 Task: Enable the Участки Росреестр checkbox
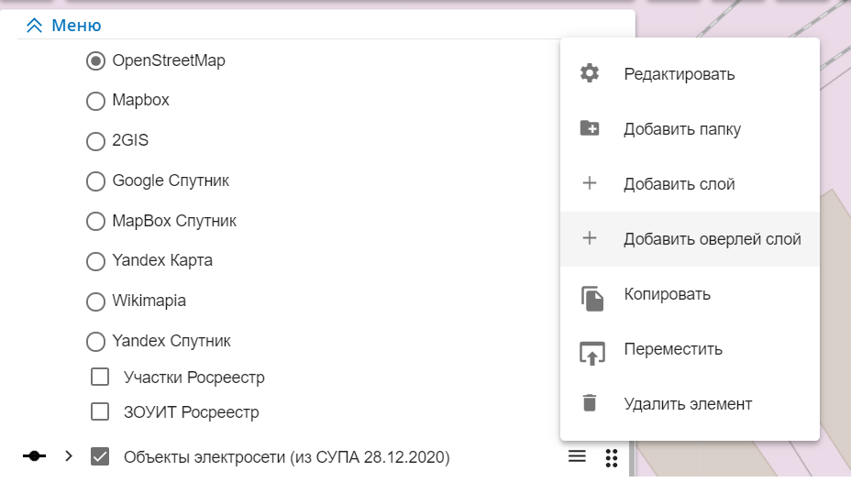coord(101,378)
